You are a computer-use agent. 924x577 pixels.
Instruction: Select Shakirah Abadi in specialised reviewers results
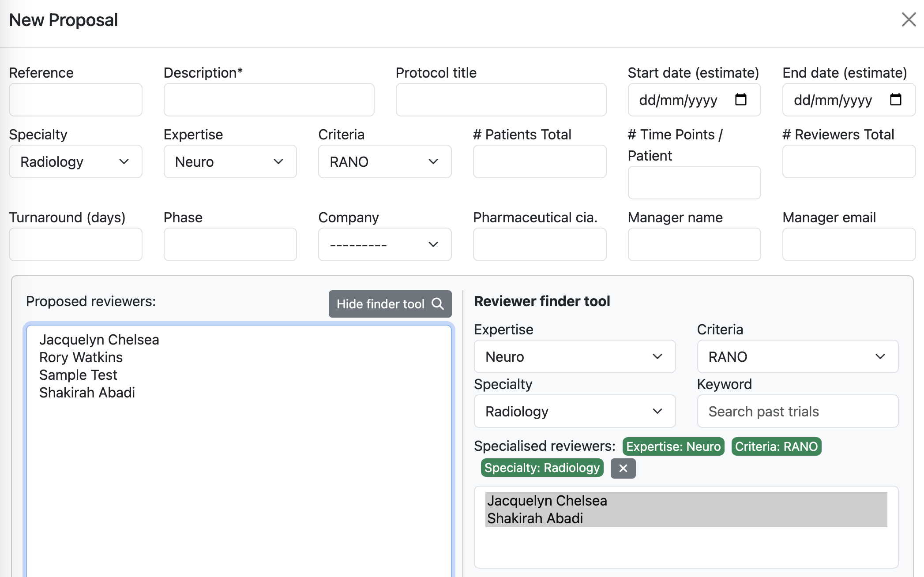tap(535, 518)
